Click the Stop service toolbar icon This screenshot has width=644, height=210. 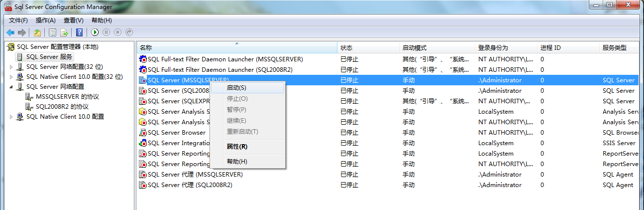coord(117,32)
